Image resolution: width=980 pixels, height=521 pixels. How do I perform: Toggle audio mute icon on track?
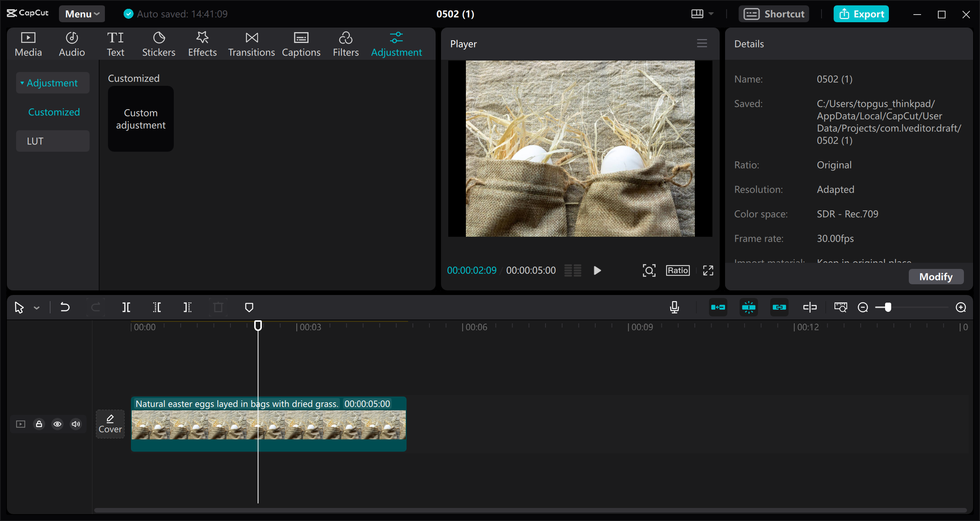[x=76, y=424]
